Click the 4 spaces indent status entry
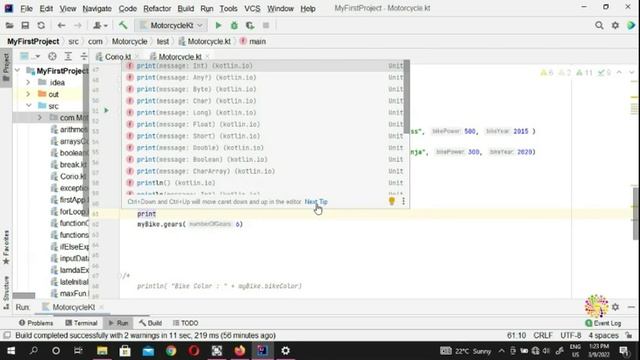Screen dimensions: 640x360 (x=603, y=336)
